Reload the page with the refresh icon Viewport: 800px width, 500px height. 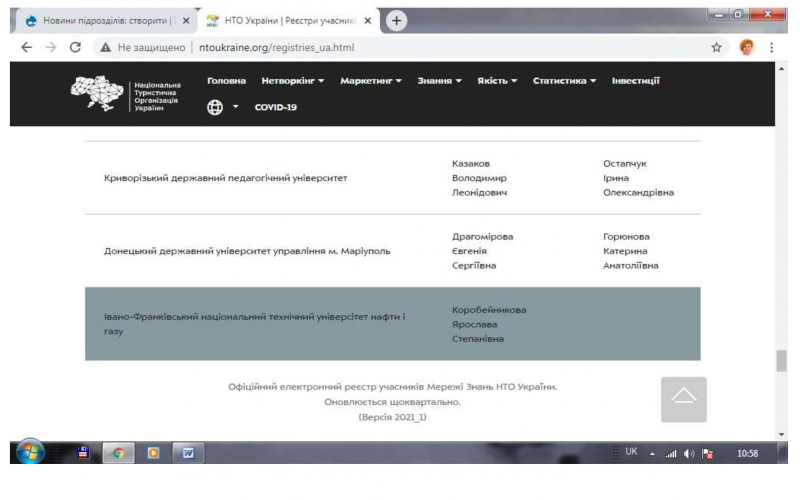[x=76, y=47]
